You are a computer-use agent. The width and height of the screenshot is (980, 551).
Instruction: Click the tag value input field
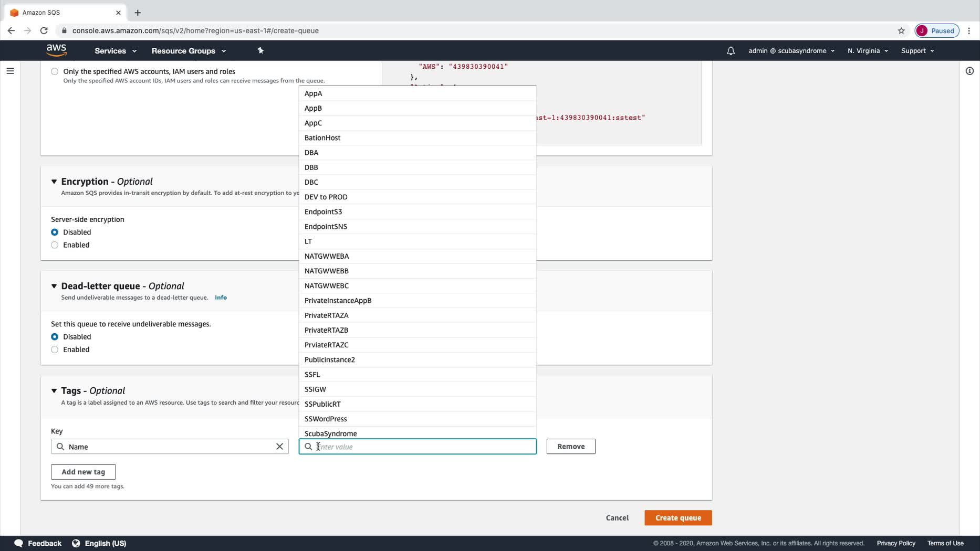click(418, 447)
